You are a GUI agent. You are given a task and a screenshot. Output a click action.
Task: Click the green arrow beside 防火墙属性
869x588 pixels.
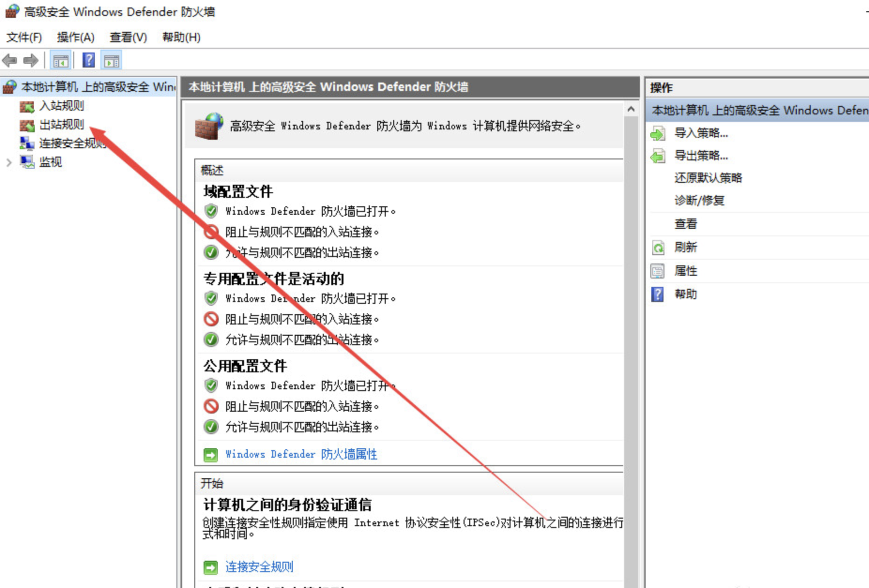point(211,455)
